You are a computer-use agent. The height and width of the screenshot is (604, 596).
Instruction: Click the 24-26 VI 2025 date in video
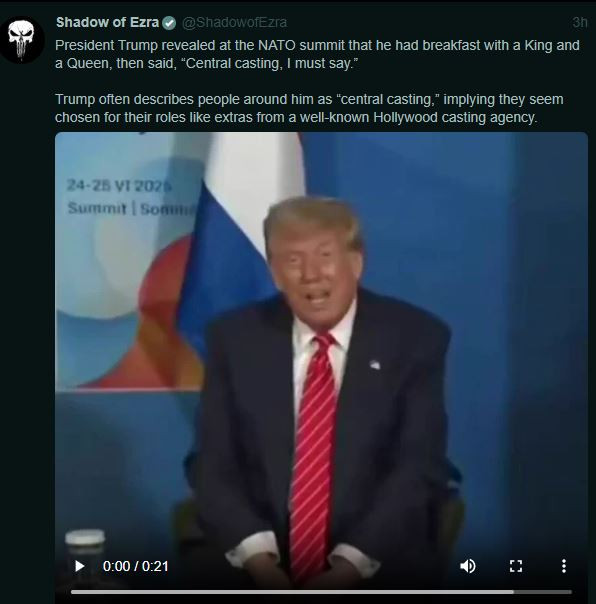[119, 185]
